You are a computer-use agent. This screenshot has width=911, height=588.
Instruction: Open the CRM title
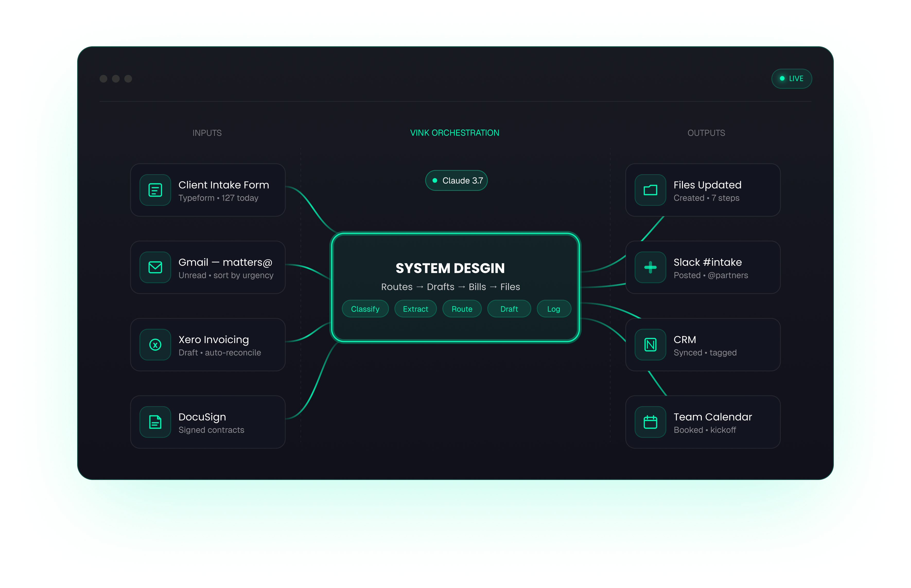[685, 340]
